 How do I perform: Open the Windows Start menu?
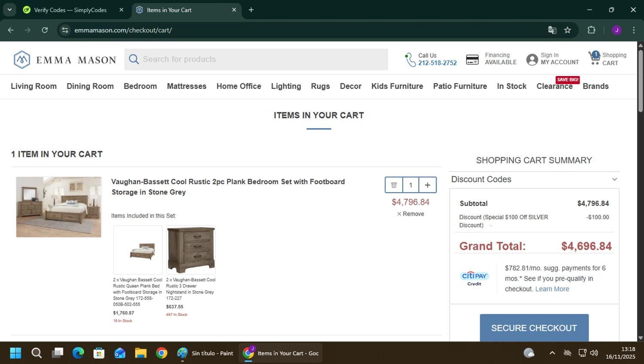(x=15, y=353)
